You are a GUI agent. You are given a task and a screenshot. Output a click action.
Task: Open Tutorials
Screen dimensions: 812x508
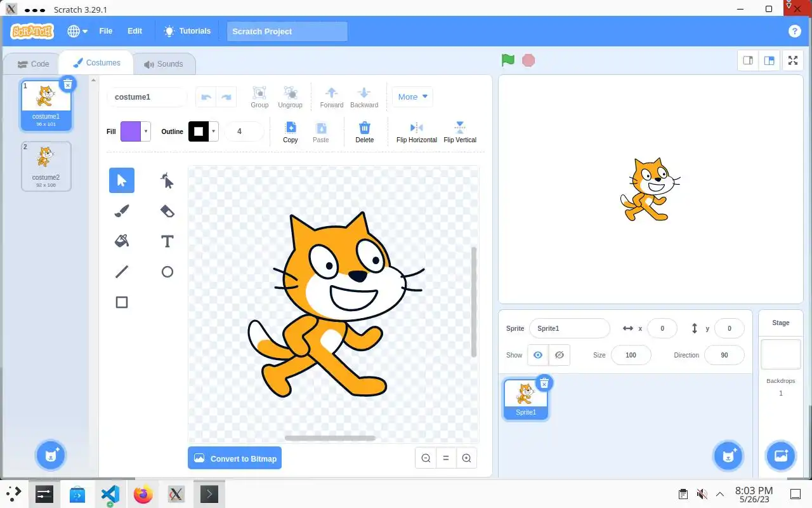pos(187,31)
